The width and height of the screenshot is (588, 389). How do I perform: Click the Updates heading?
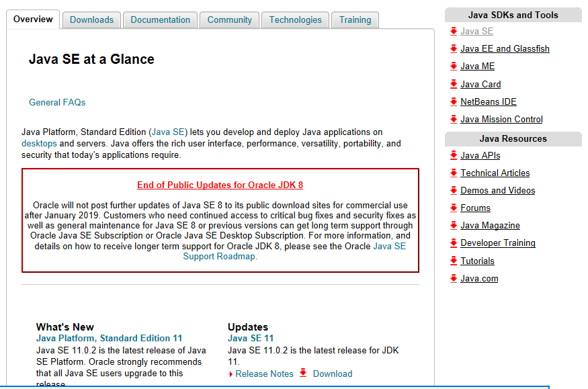pos(248,327)
